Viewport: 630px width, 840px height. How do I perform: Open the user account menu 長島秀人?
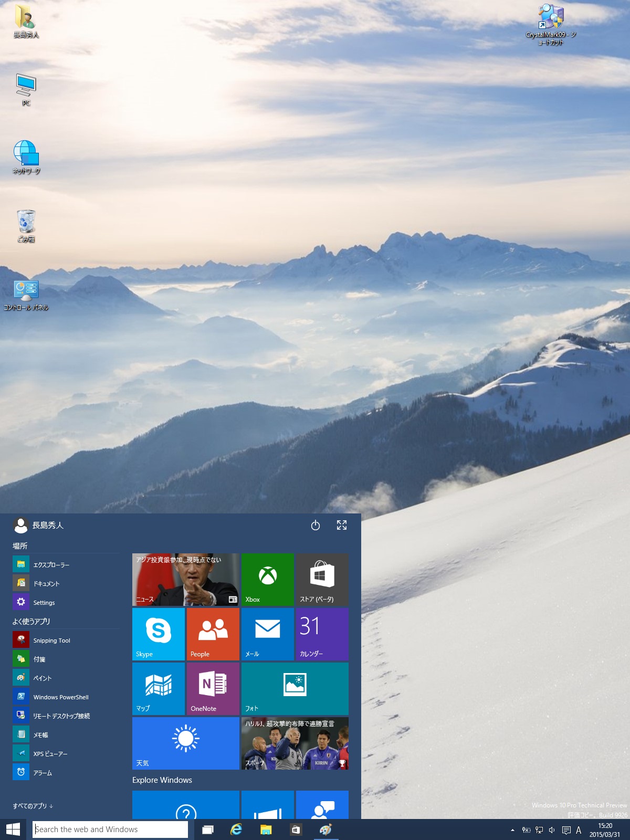pos(38,525)
